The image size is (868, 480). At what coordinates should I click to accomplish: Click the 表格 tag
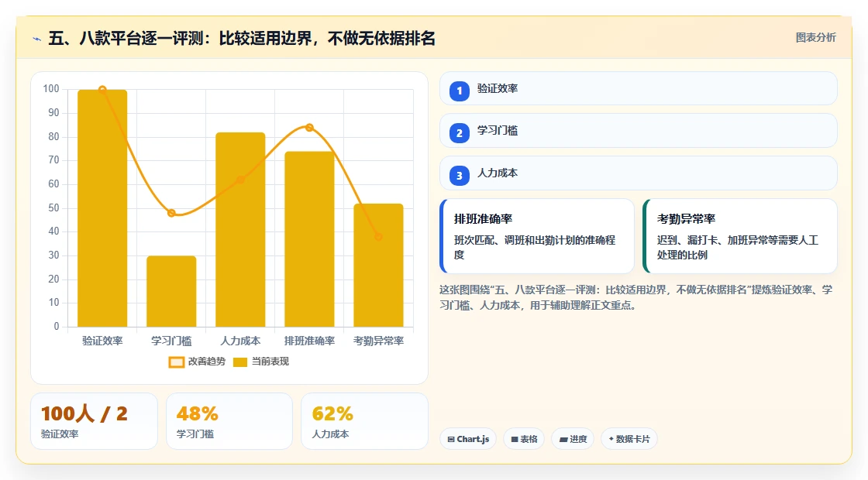pyautogui.click(x=524, y=439)
